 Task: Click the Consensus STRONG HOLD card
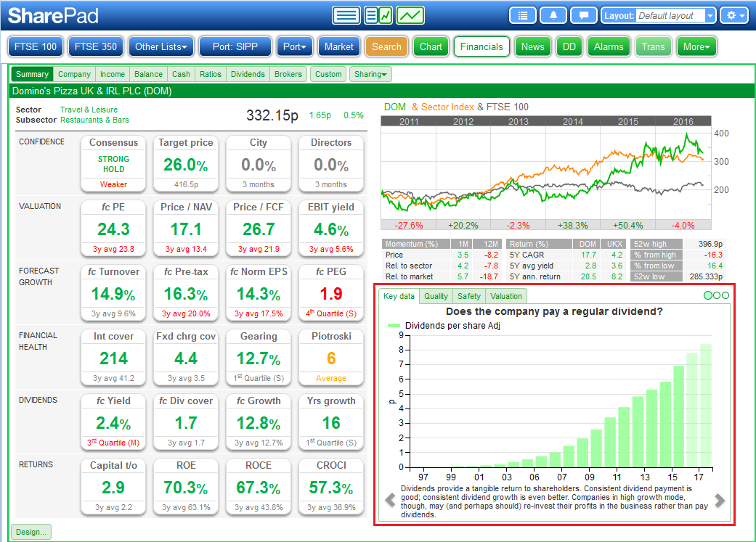(x=114, y=163)
